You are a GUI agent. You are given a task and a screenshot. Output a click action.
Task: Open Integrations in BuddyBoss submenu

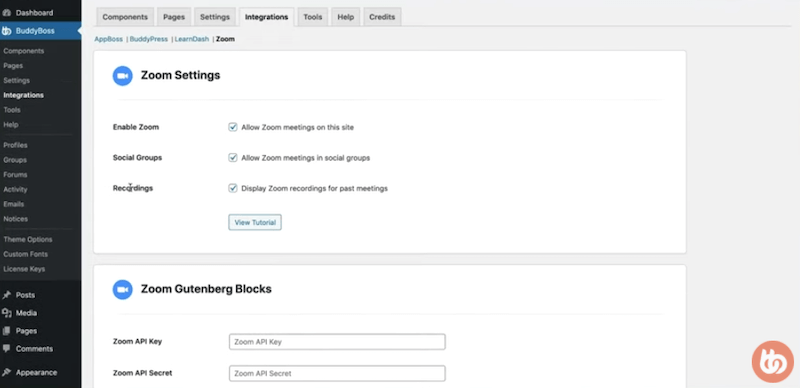23,95
